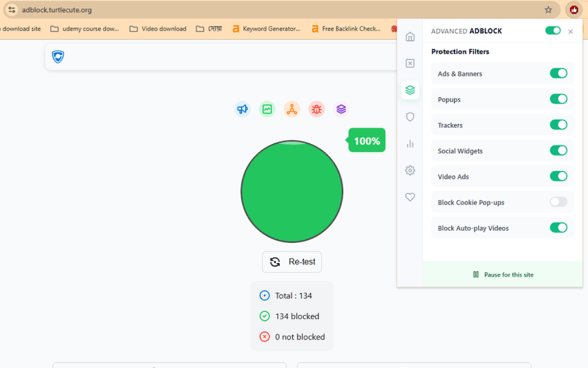The width and height of the screenshot is (588, 368).
Task: Open the Video download bookmarks folder
Action: 158,29
